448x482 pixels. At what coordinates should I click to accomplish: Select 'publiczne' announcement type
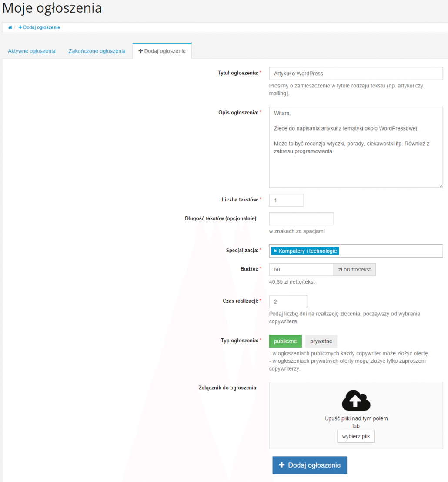[285, 341]
